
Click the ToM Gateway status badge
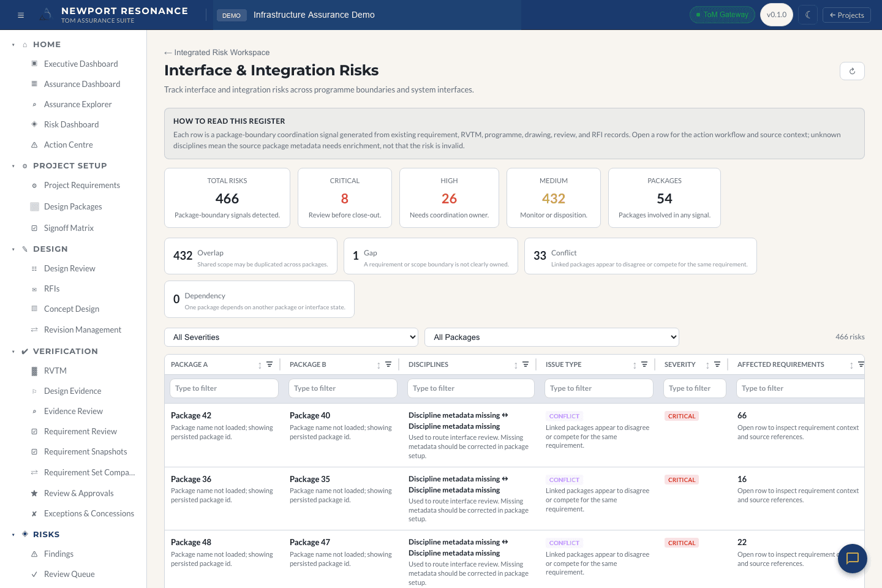click(x=722, y=15)
